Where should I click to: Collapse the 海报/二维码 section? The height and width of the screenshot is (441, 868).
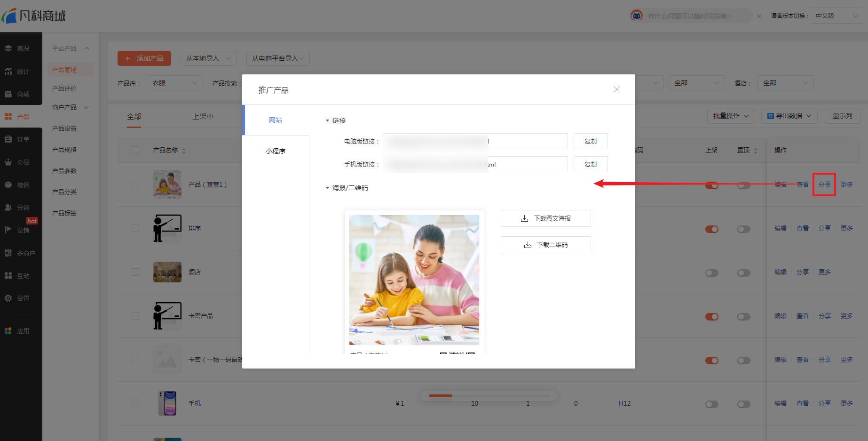click(x=328, y=188)
